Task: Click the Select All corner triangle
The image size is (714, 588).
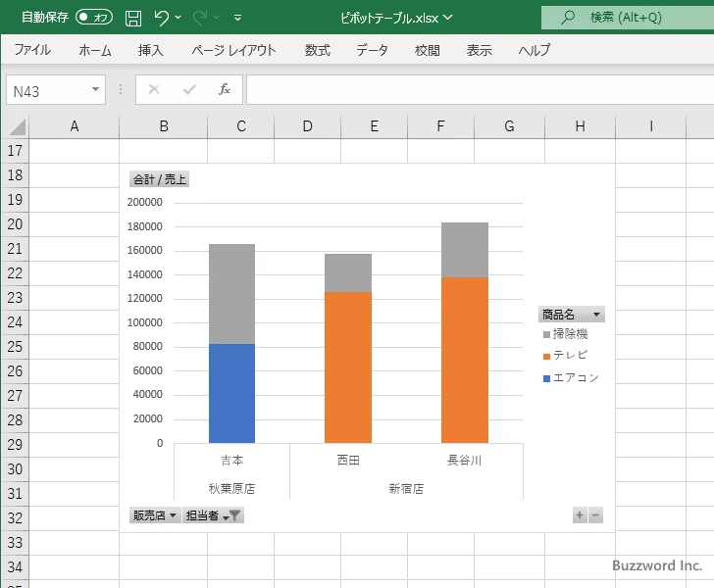Action: pyautogui.click(x=16, y=126)
